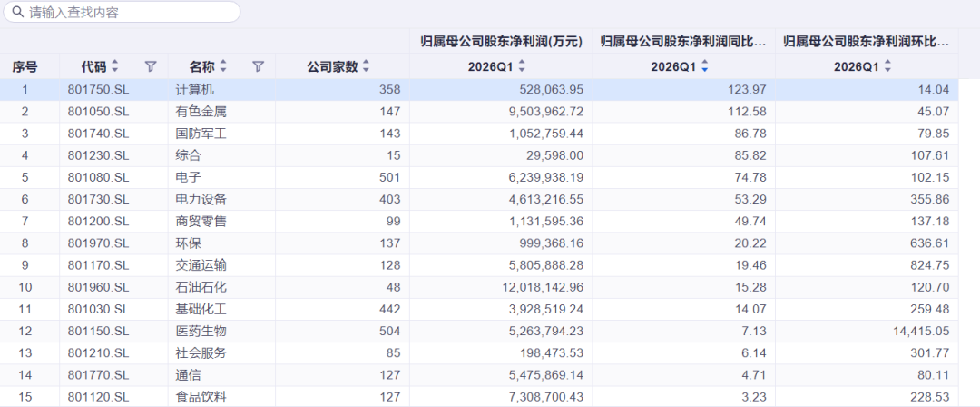
Task: Select the 石油石化 row name
Action: click(x=201, y=287)
